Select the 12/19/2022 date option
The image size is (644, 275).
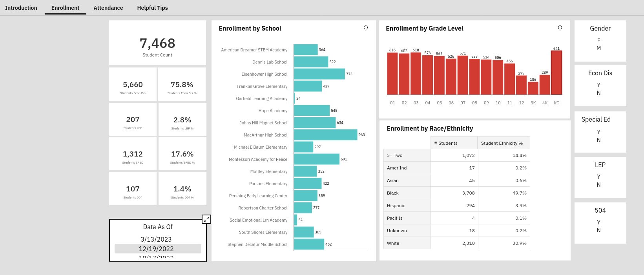[x=156, y=249]
